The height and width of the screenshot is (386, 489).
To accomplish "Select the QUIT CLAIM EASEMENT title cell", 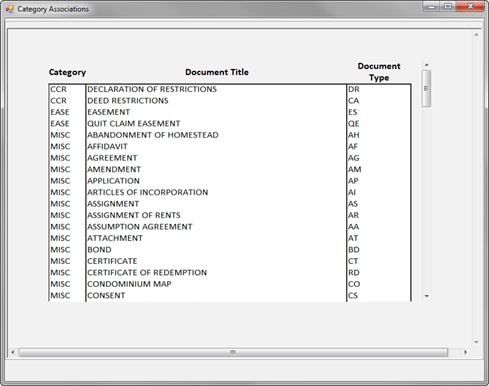I will [134, 124].
